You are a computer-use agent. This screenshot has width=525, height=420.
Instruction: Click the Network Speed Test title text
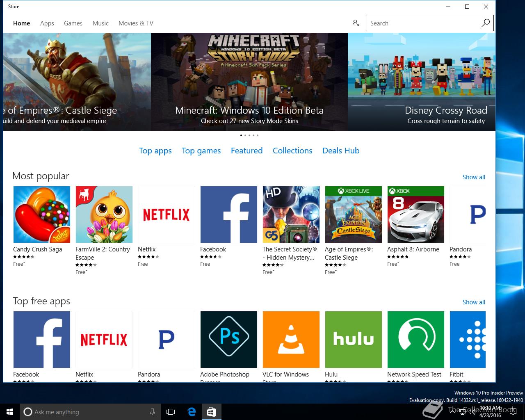414,374
